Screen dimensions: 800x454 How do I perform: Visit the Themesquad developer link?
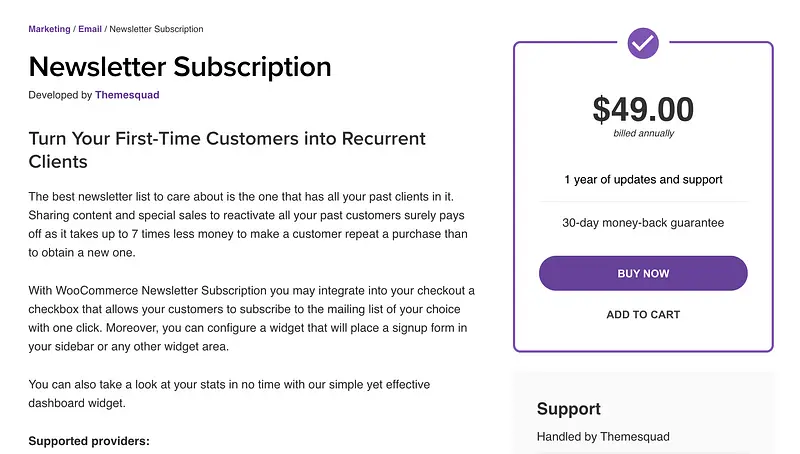pyautogui.click(x=127, y=95)
